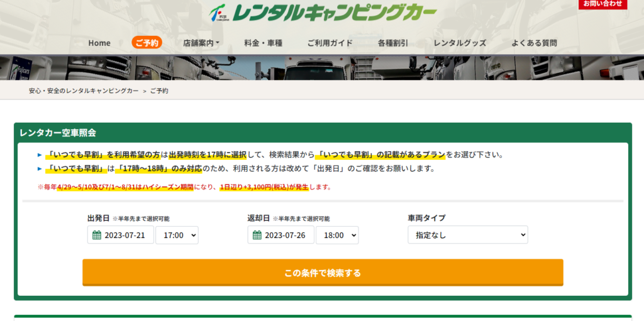Click the 出発日 label
The width and height of the screenshot is (644, 321).
pyautogui.click(x=99, y=218)
